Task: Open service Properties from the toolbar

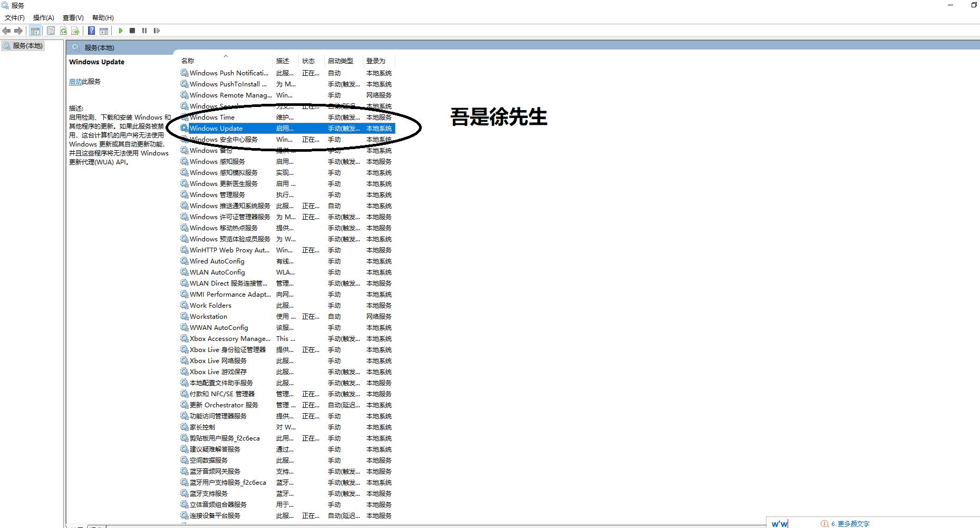Action: (x=51, y=31)
